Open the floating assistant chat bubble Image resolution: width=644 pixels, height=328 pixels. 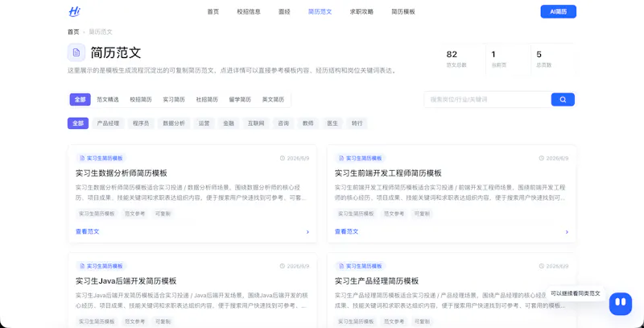click(620, 304)
